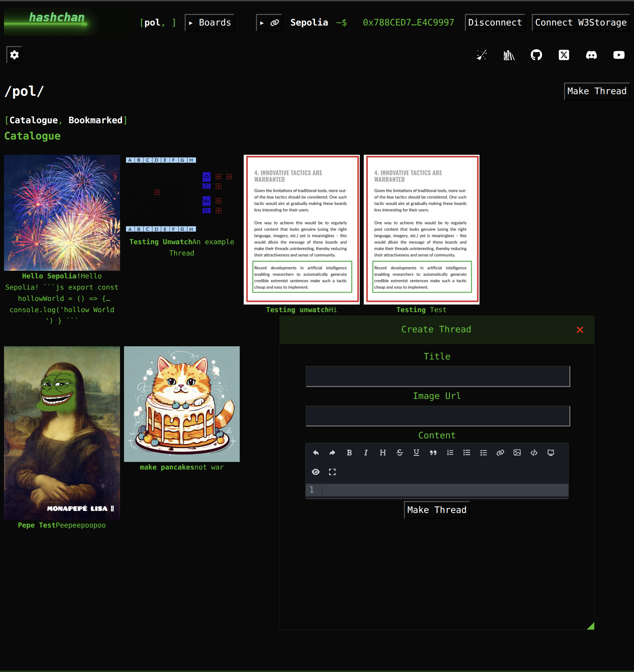Viewport: 634px width, 672px height.
Task: Open the GitHub icon link
Action: pyautogui.click(x=536, y=55)
